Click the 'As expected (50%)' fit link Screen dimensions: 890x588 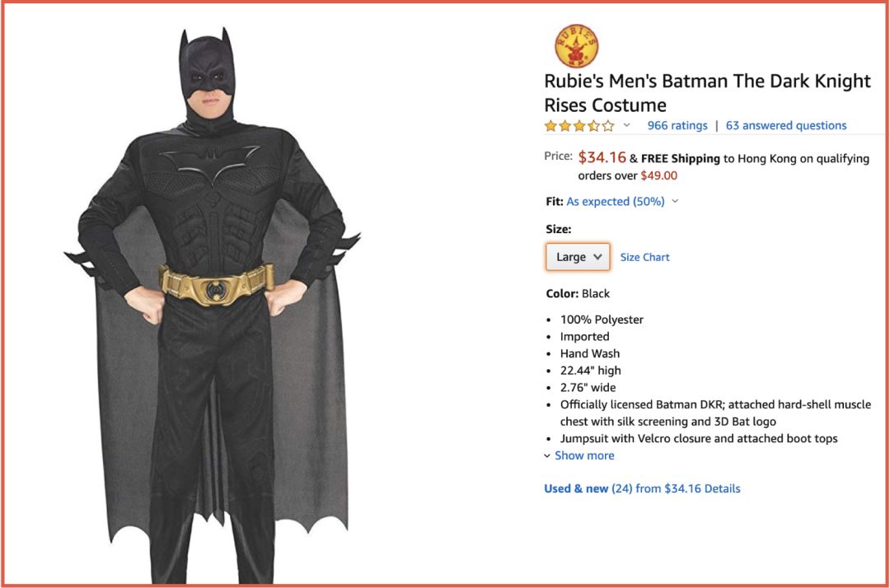tap(616, 202)
